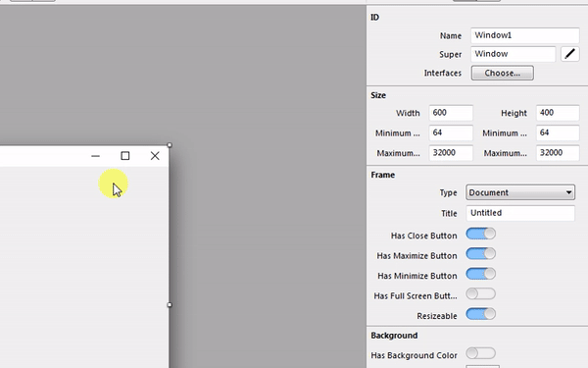This screenshot has width=588, height=368.
Task: Toggle Has Minimize Button switch
Action: 481,274
